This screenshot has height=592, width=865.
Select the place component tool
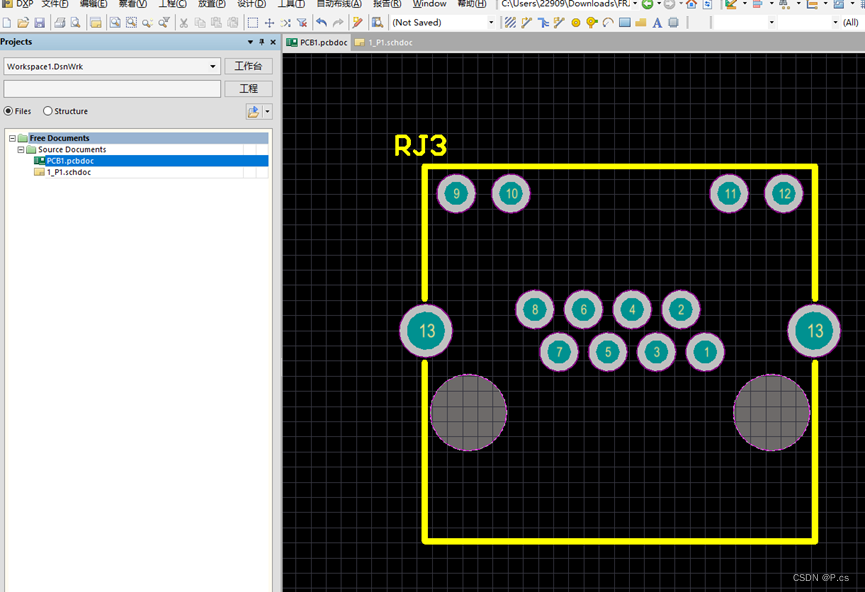(673, 23)
